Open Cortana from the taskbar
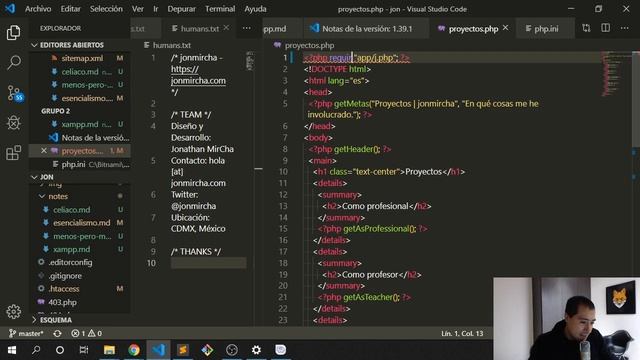Image resolution: width=640 pixels, height=360 pixels. [60, 350]
